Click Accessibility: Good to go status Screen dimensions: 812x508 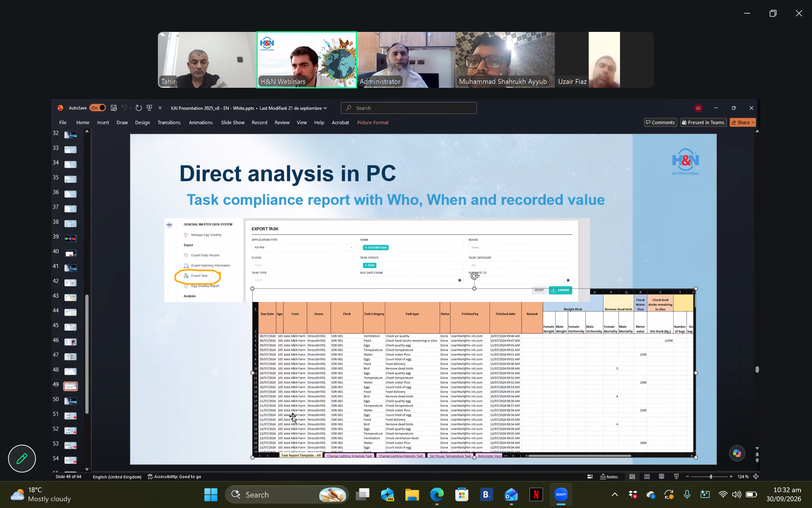point(175,476)
